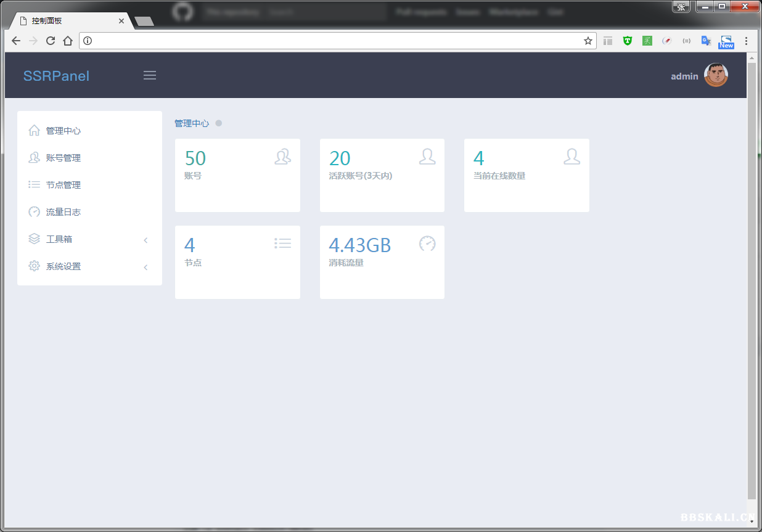Click the SSRPanel logo link

click(x=56, y=76)
